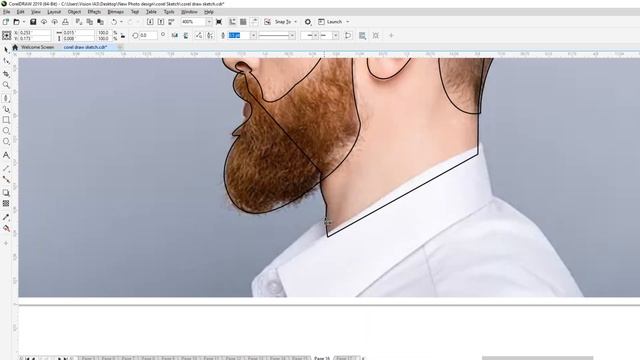
Task: Click the Print icon
Action: pyautogui.click(x=65, y=22)
